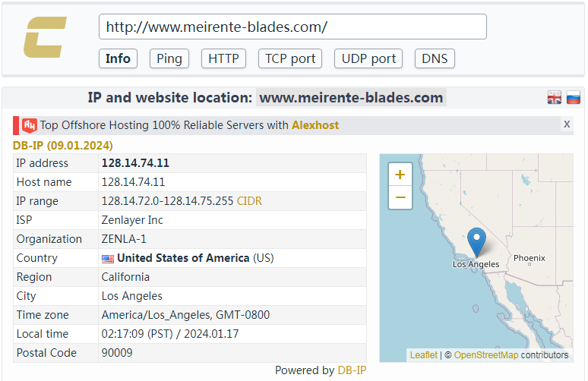The width and height of the screenshot is (588, 381).
Task: Select bold IP address 128.14.74.11
Action: pyautogui.click(x=135, y=163)
